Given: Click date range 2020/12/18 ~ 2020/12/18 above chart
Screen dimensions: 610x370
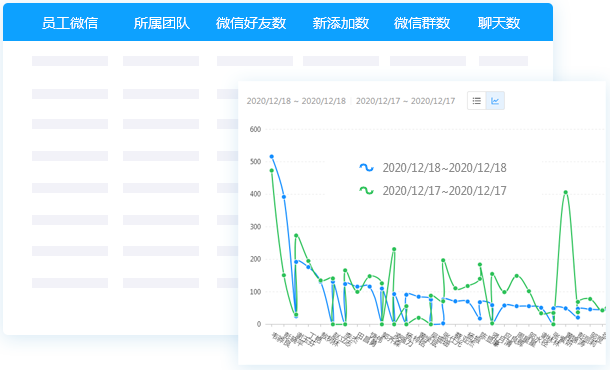Looking at the screenshot, I should coord(296,101).
